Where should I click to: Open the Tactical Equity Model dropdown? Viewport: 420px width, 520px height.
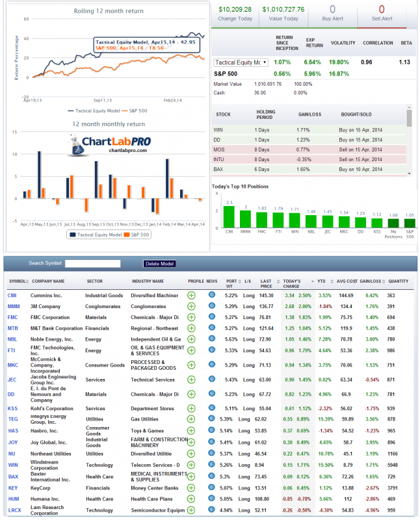[x=241, y=62]
